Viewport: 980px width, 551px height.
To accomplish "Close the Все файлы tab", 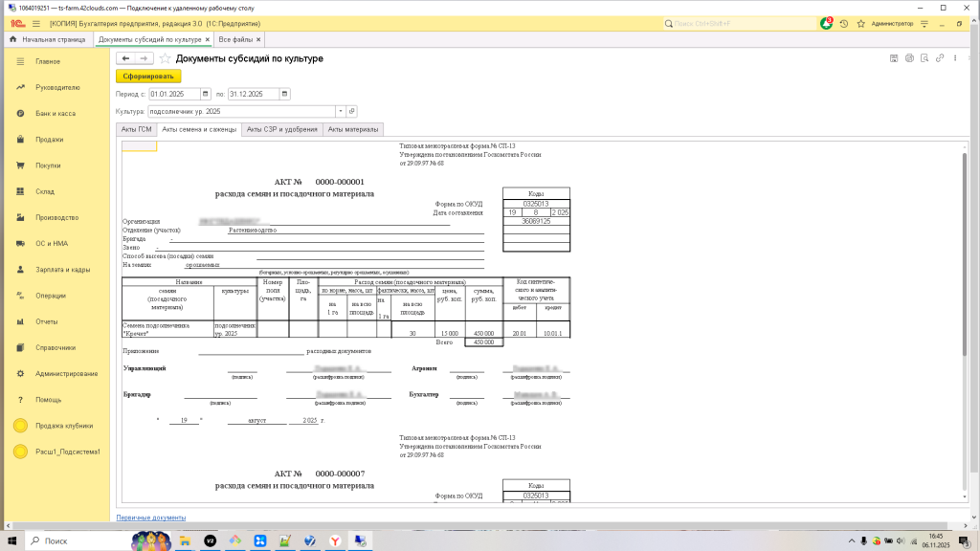I will (257, 39).
